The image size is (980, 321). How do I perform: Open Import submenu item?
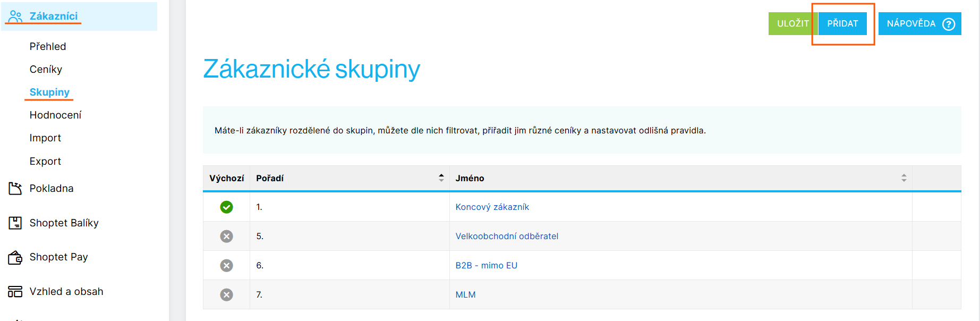pos(45,138)
